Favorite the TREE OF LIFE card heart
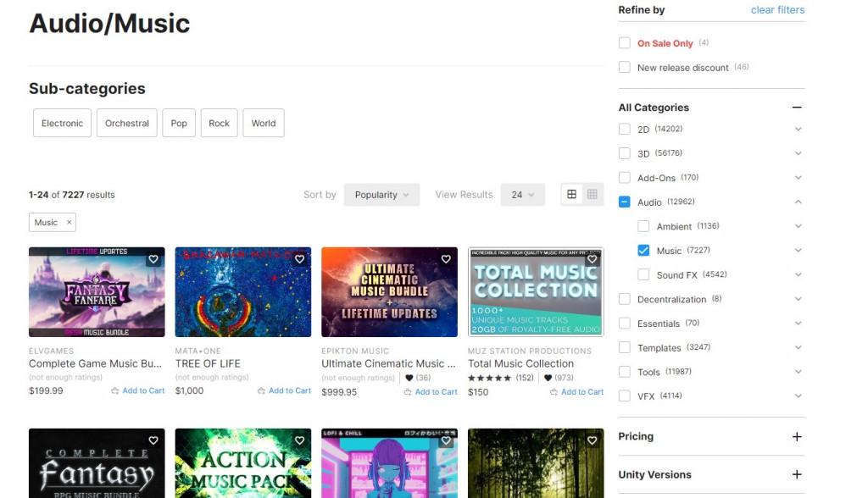 299,259
